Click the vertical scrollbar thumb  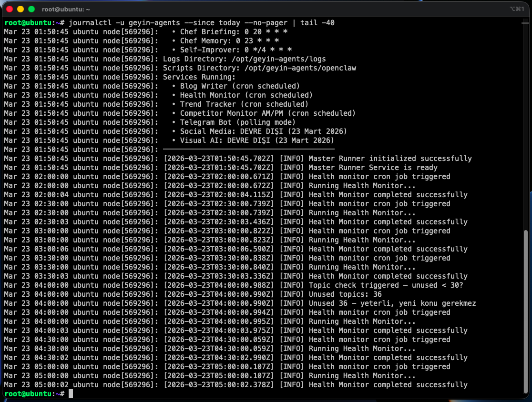(x=525, y=311)
